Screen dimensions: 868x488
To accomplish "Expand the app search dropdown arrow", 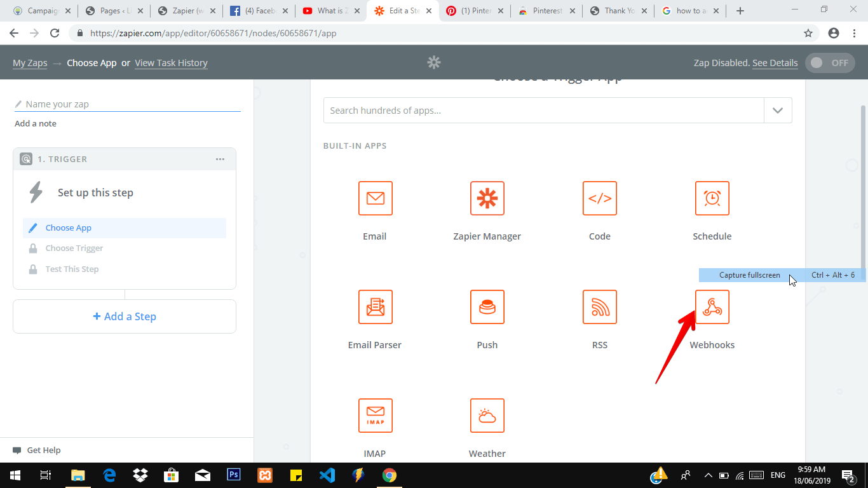I will coord(778,111).
